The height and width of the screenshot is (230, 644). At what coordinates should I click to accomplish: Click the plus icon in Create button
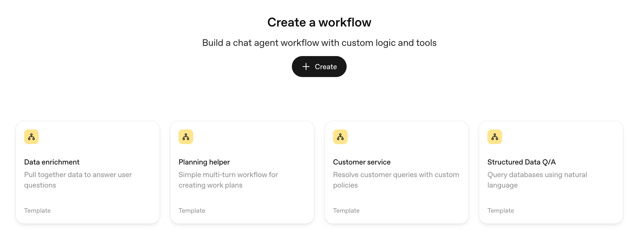coord(306,67)
